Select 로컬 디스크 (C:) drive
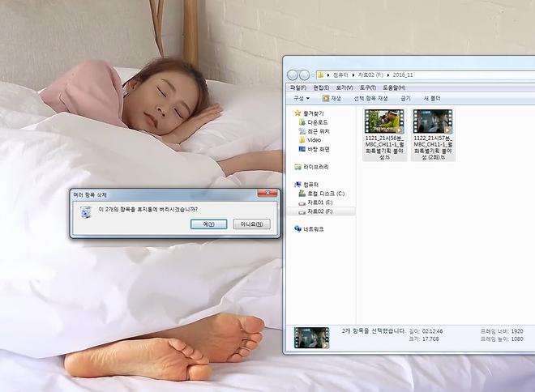The image size is (535, 392). click(326, 194)
